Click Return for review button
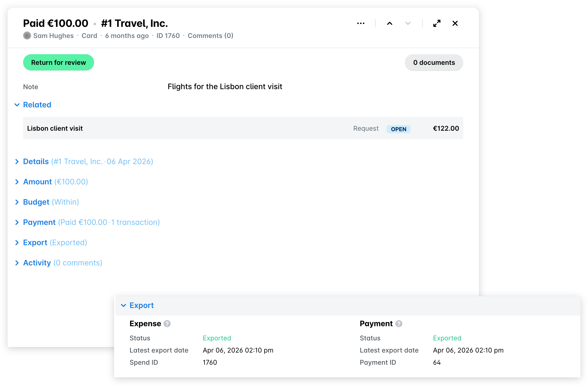The height and width of the screenshot is (388, 588). (x=59, y=63)
